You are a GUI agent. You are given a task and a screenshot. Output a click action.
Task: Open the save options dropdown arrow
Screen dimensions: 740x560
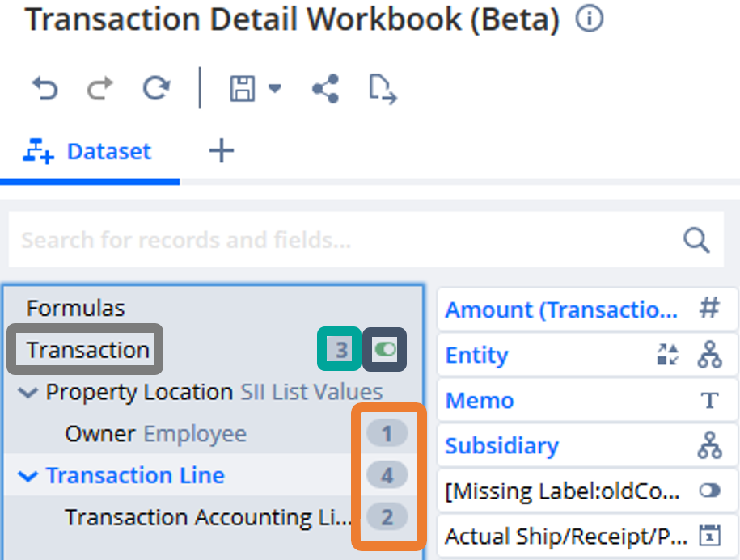click(274, 88)
